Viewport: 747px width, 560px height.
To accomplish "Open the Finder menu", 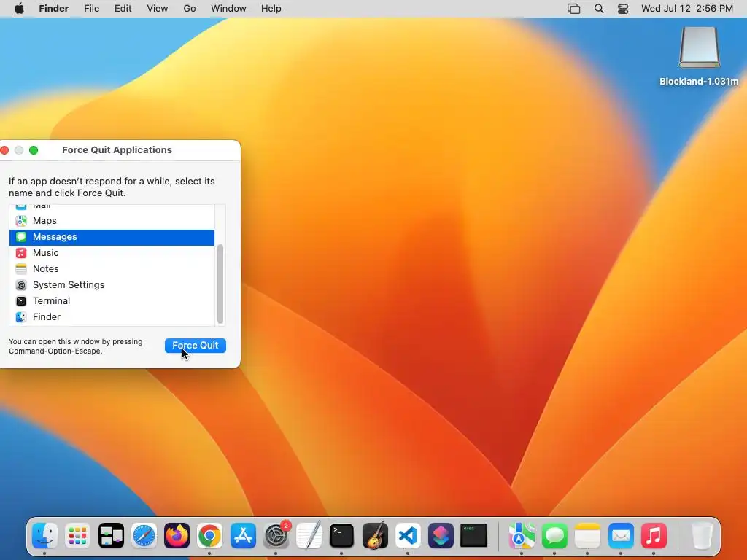I will pyautogui.click(x=53, y=9).
